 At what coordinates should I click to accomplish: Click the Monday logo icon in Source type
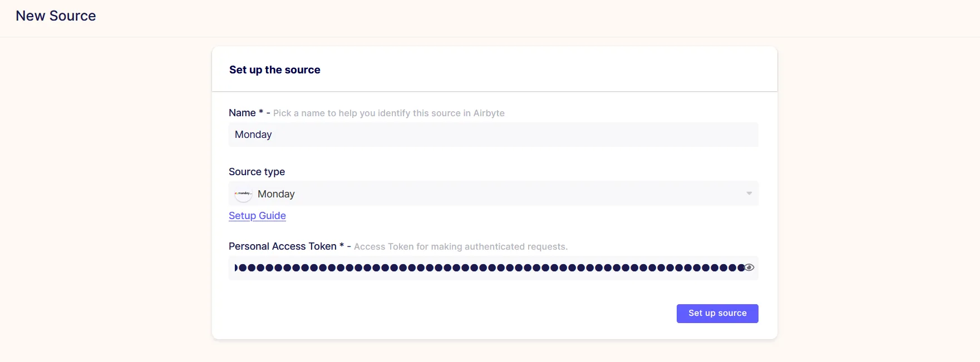point(243,194)
